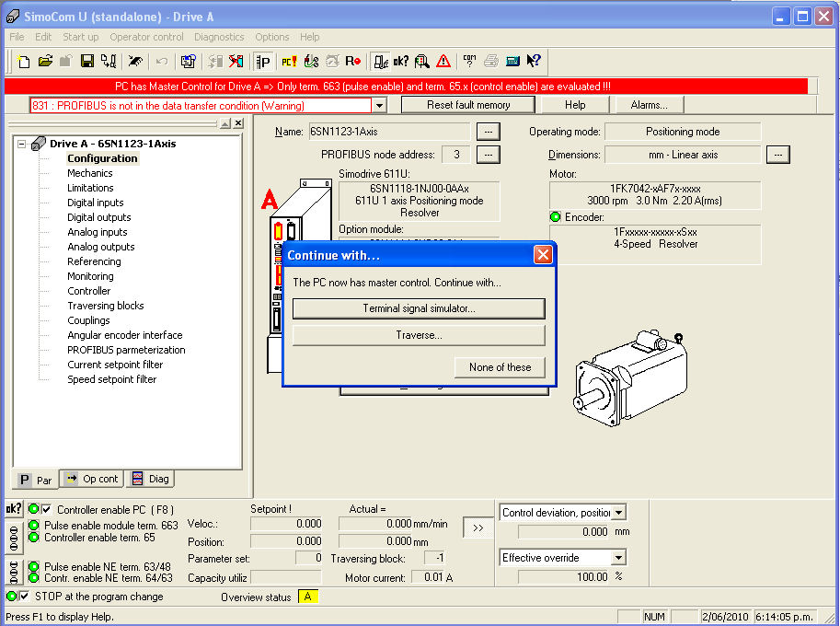This screenshot has height=626, width=840.
Task: Open the Control deviation dropdown
Action: (x=618, y=513)
